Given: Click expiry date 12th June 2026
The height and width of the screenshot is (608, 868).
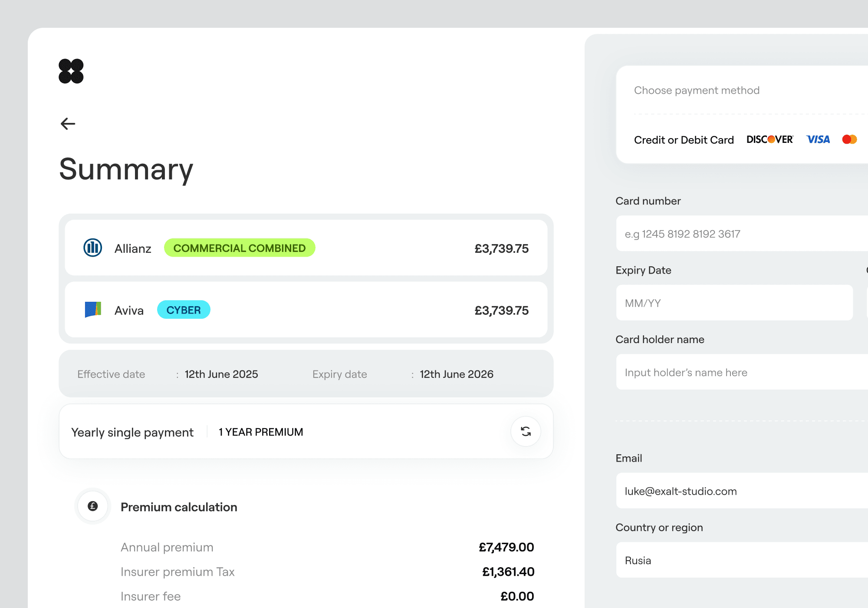Looking at the screenshot, I should click(x=457, y=374).
